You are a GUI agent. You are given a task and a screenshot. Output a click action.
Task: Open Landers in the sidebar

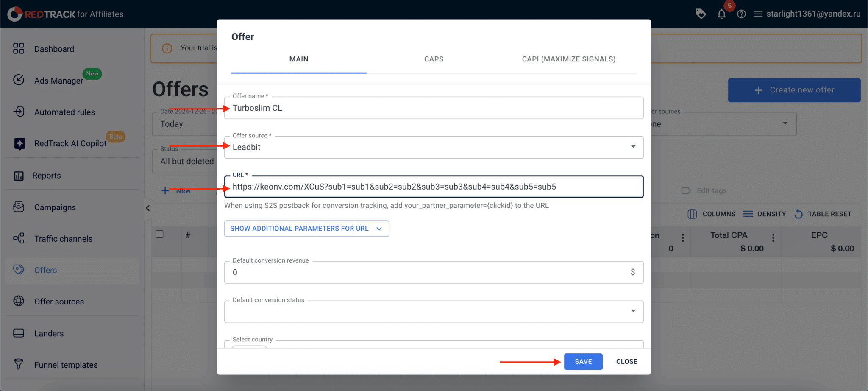[49, 334]
